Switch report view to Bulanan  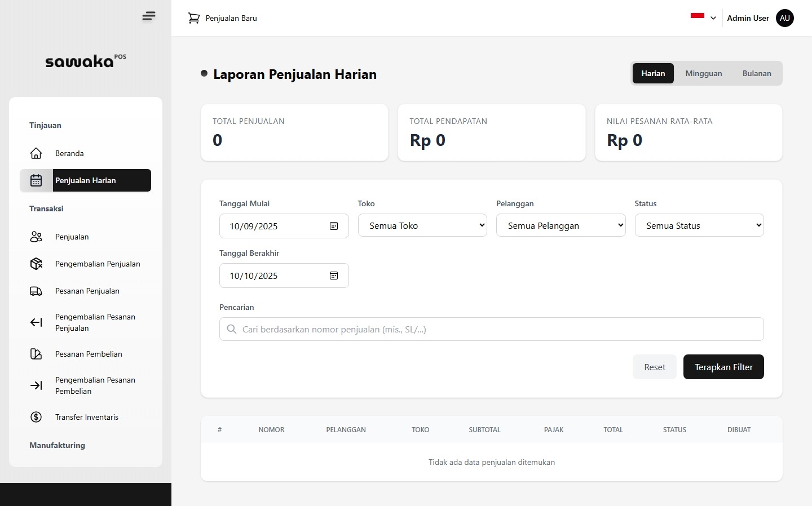pyautogui.click(x=756, y=73)
